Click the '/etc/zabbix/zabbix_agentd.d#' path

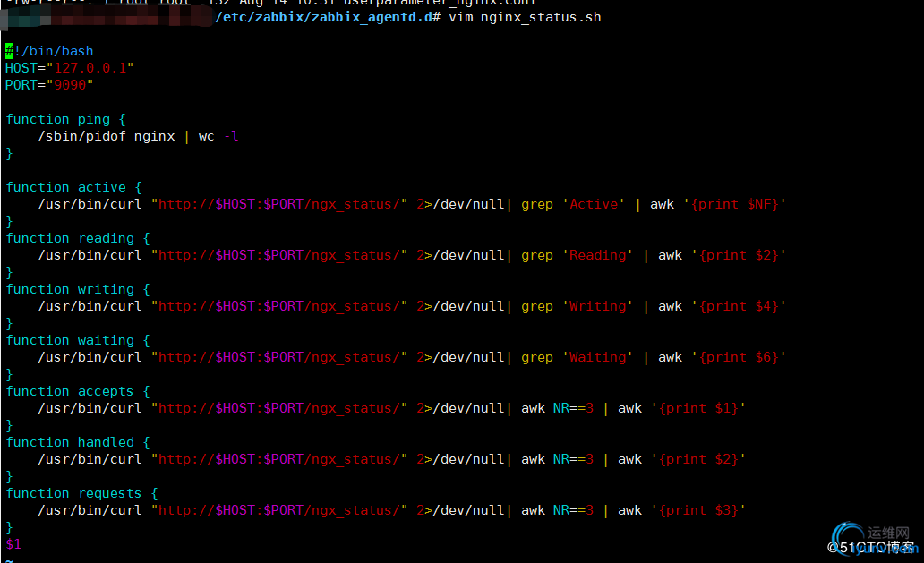[328, 17]
